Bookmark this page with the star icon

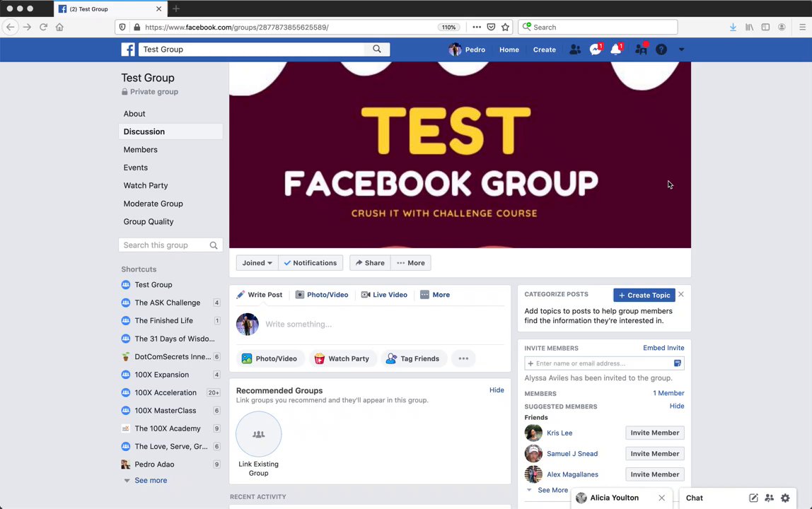click(x=506, y=27)
